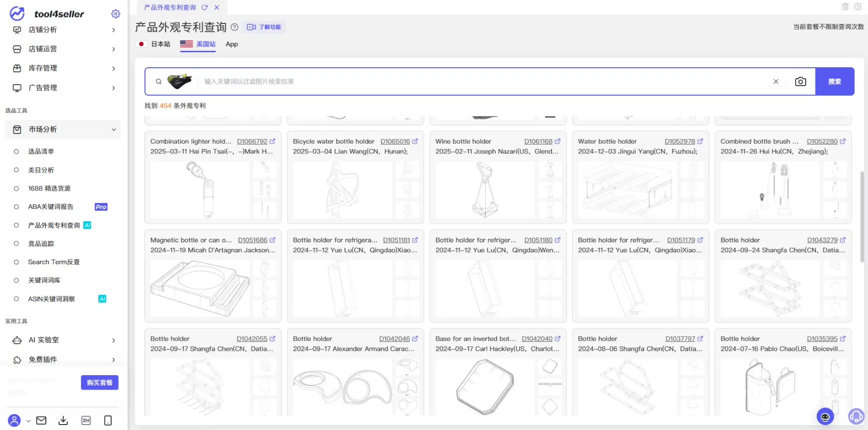Open patent link D1051181
This screenshot has height=430, width=868.
tap(396, 240)
